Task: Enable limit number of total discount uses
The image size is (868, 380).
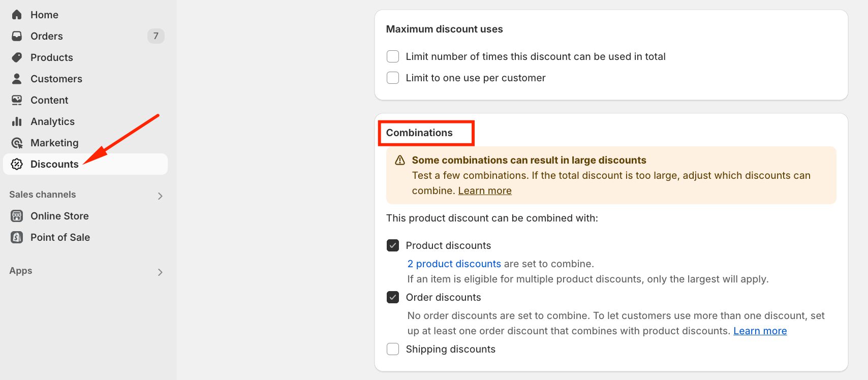Action: (x=392, y=56)
